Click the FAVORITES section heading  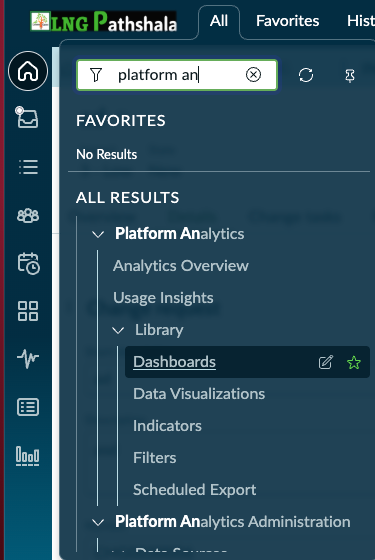coord(121,121)
